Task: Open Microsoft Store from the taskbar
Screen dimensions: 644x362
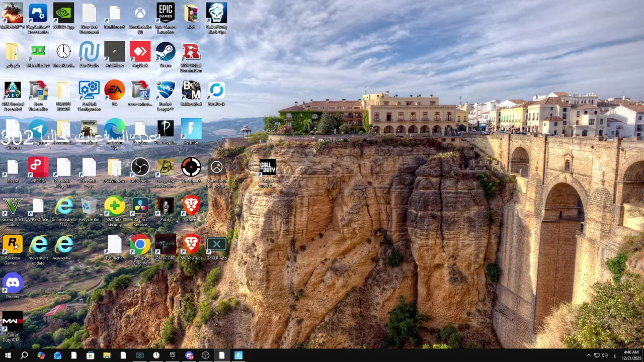Action: 90,355
